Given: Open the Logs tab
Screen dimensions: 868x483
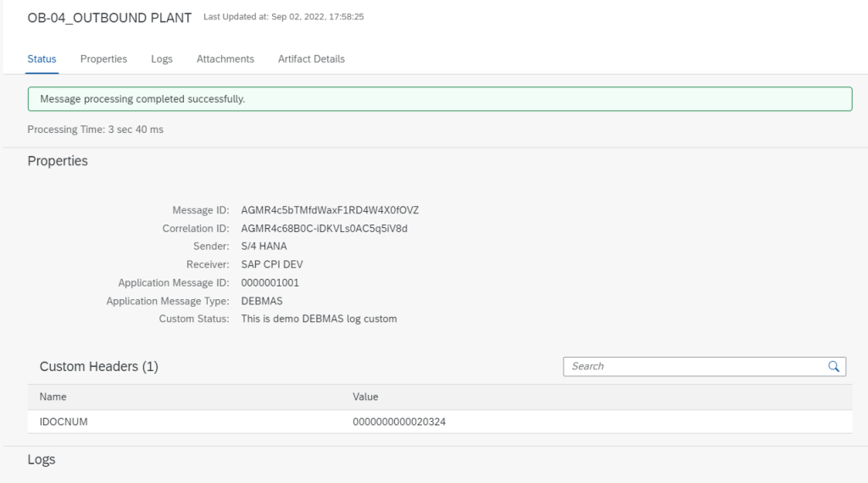Looking at the screenshot, I should (162, 59).
